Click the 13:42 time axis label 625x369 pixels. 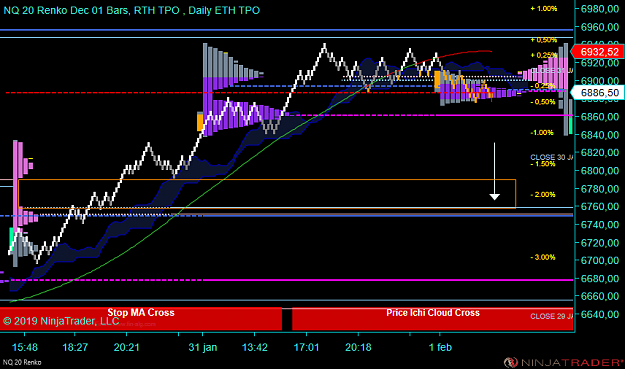click(x=255, y=347)
